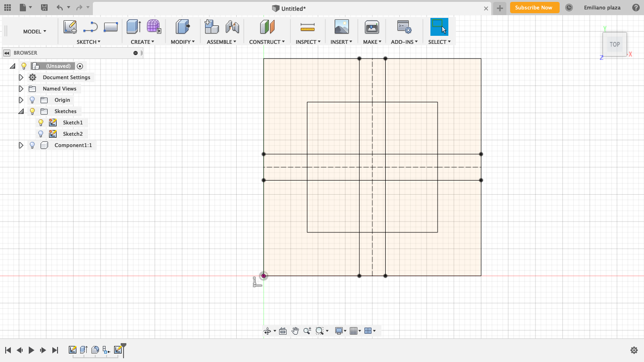Open Grid and Snaps dropdown

[x=355, y=331]
